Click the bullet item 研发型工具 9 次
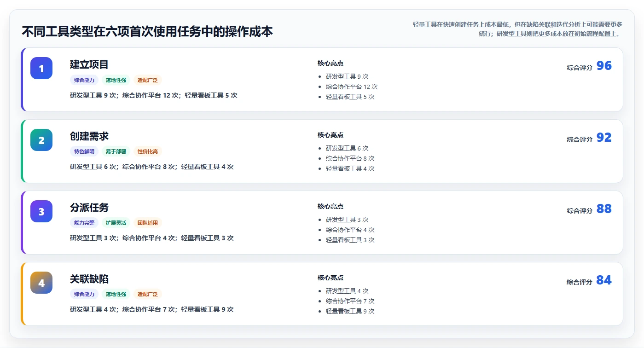 tap(347, 76)
